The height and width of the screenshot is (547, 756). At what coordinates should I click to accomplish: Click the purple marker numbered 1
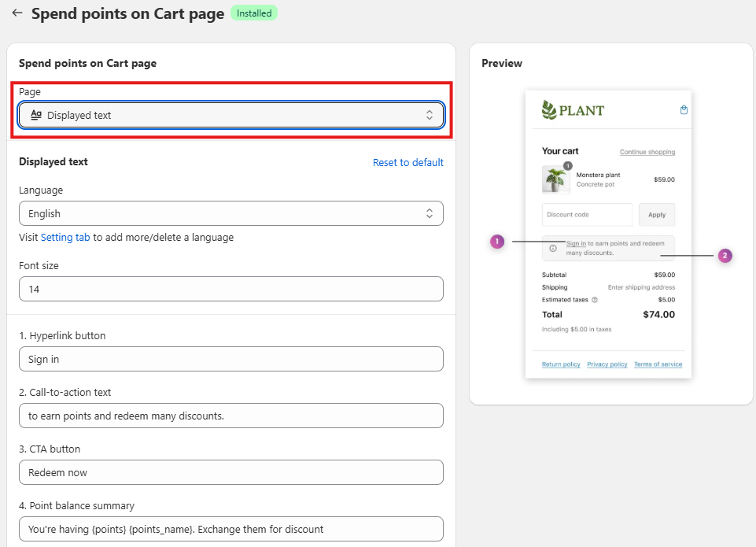point(496,242)
